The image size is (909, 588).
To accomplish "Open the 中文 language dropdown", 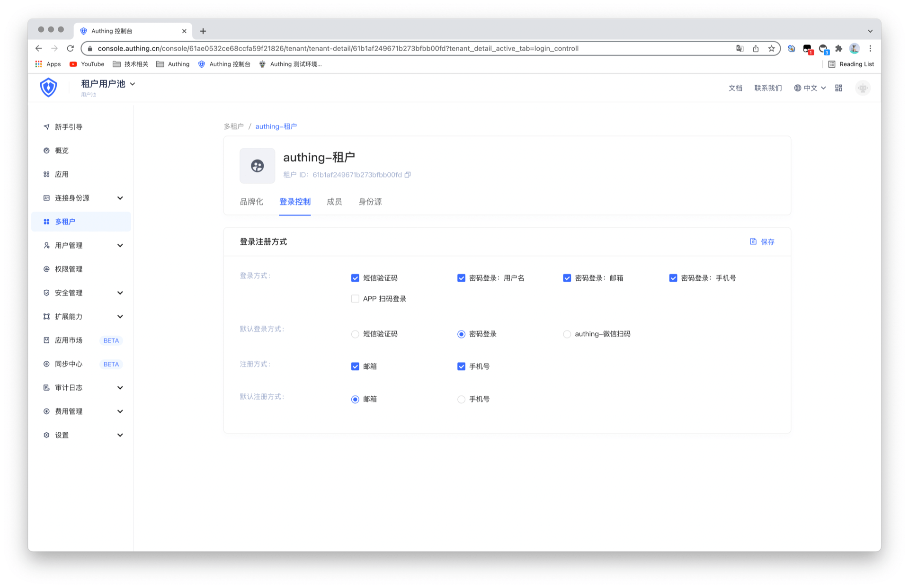I will [810, 88].
